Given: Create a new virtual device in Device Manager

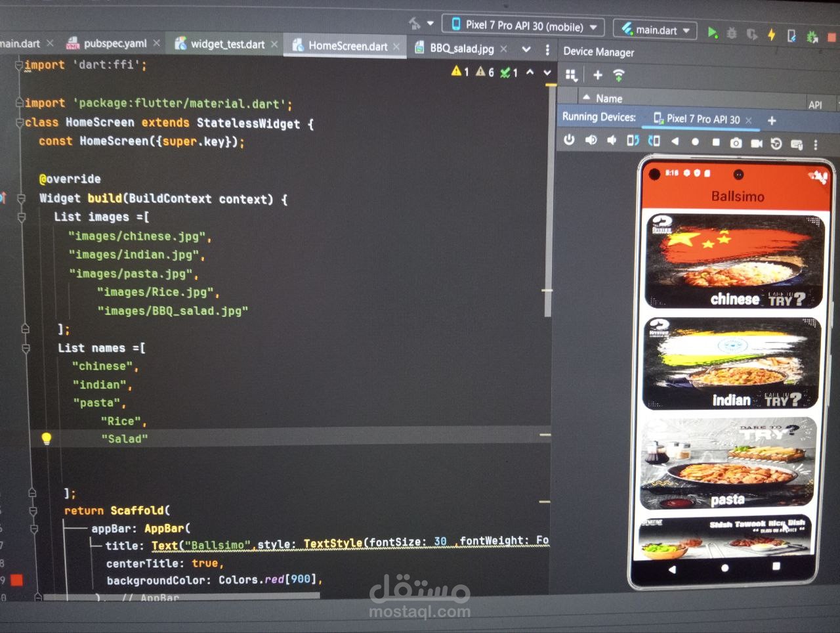Looking at the screenshot, I should tap(598, 75).
